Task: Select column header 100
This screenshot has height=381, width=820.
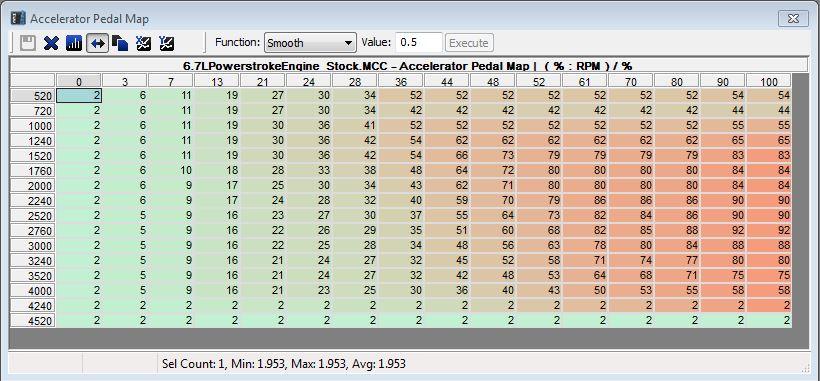Action: click(x=769, y=81)
